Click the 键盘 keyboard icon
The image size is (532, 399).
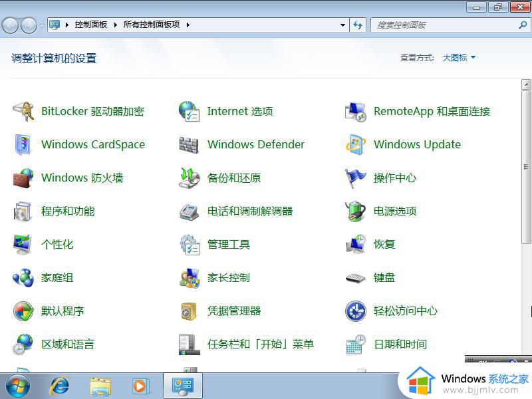[x=356, y=277]
